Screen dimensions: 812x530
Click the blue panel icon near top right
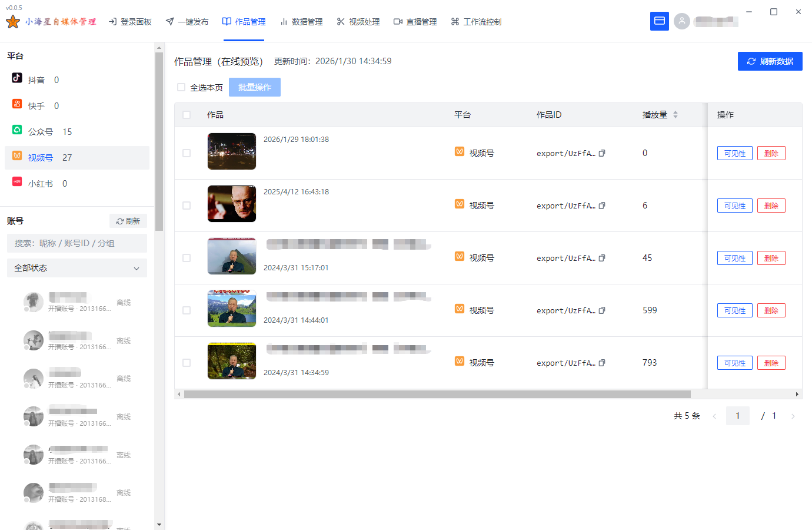point(660,21)
